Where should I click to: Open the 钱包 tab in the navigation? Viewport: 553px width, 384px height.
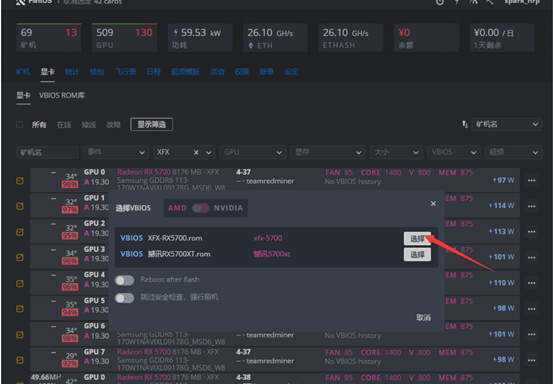coord(97,72)
